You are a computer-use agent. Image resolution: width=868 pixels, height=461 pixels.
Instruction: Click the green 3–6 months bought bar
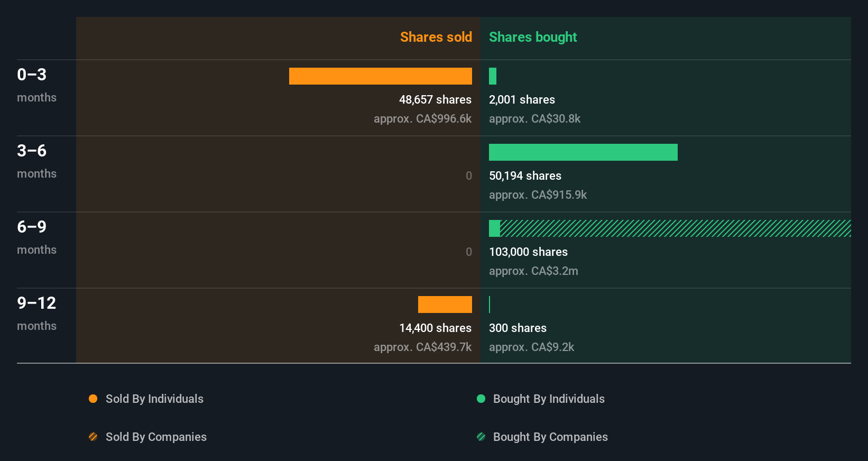(x=583, y=152)
